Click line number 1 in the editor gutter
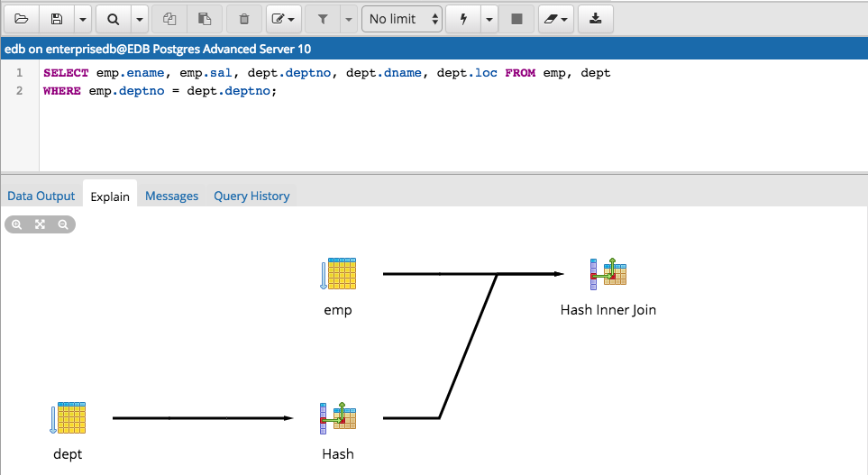 tap(19, 72)
